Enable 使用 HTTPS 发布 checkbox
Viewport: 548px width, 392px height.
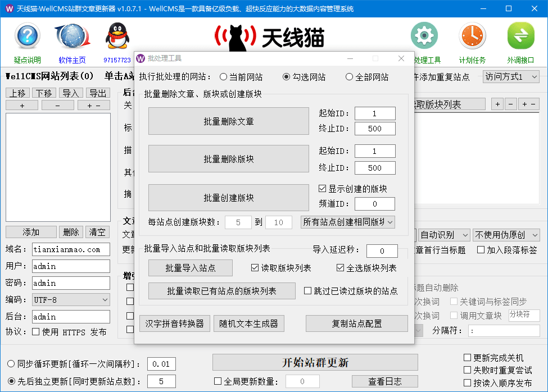35,331
